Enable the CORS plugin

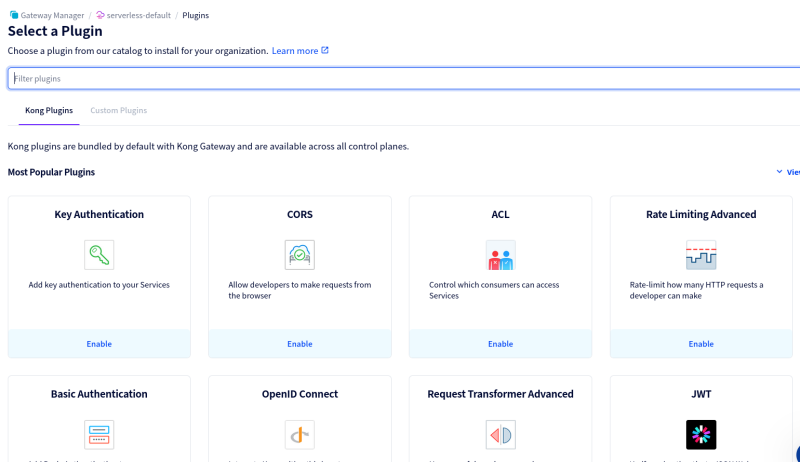click(300, 344)
